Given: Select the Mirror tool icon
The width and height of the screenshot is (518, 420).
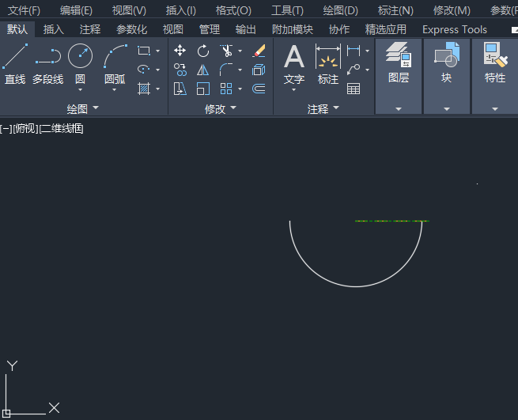Looking at the screenshot, I should [202, 70].
